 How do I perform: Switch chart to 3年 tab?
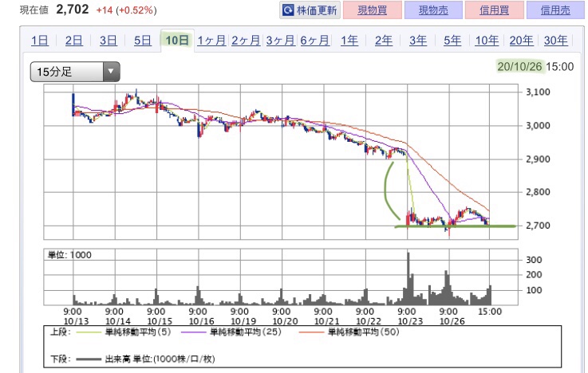click(x=418, y=40)
